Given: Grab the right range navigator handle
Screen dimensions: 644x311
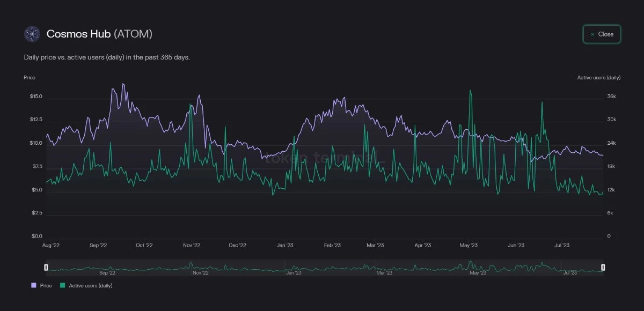Looking at the screenshot, I should coord(603,267).
